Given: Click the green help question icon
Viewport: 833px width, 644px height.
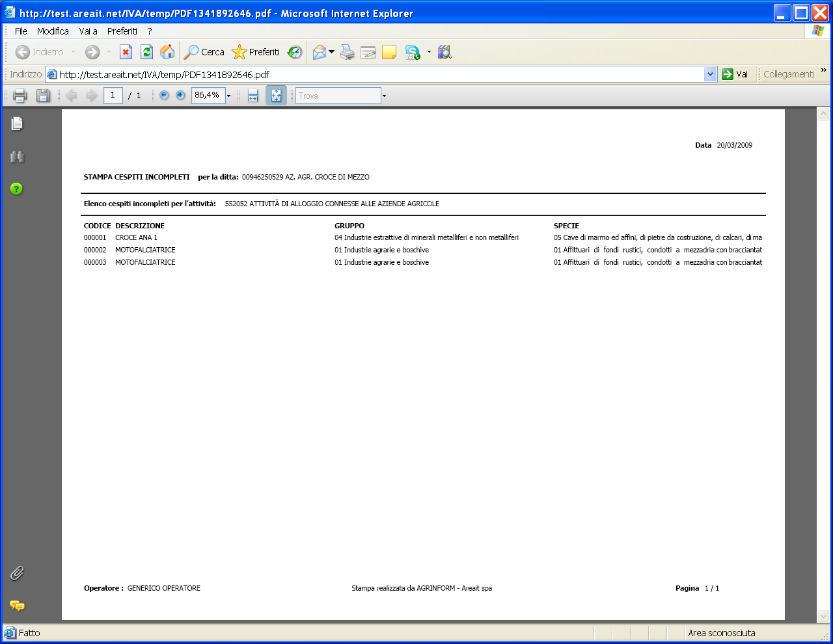Looking at the screenshot, I should point(17,189).
